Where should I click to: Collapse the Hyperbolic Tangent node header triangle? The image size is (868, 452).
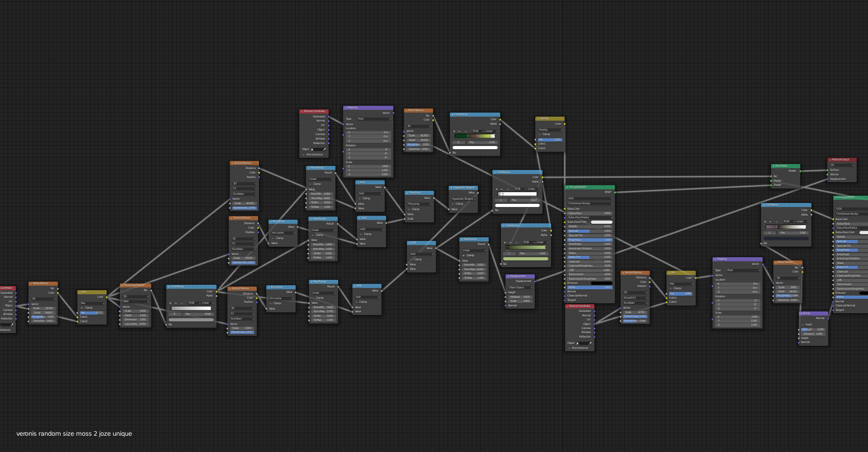451,188
